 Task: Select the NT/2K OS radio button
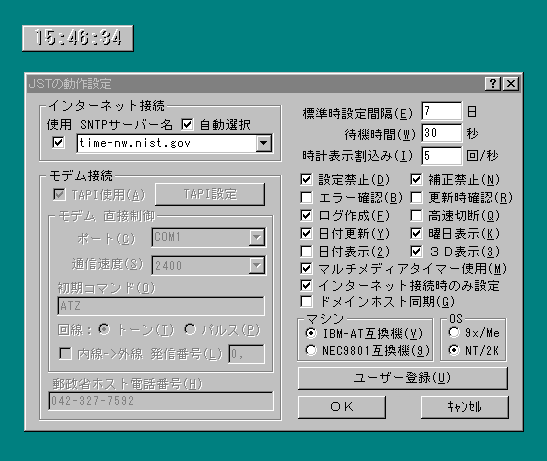[454, 350]
